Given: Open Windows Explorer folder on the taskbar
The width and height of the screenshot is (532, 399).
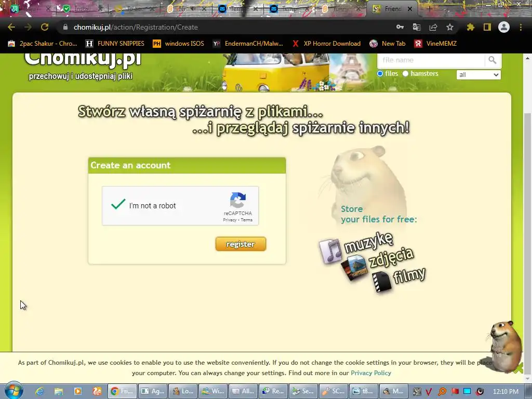Looking at the screenshot, I should (x=59, y=391).
